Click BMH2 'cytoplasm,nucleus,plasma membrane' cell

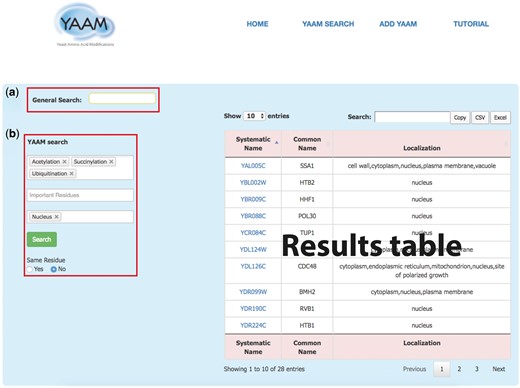(x=422, y=292)
